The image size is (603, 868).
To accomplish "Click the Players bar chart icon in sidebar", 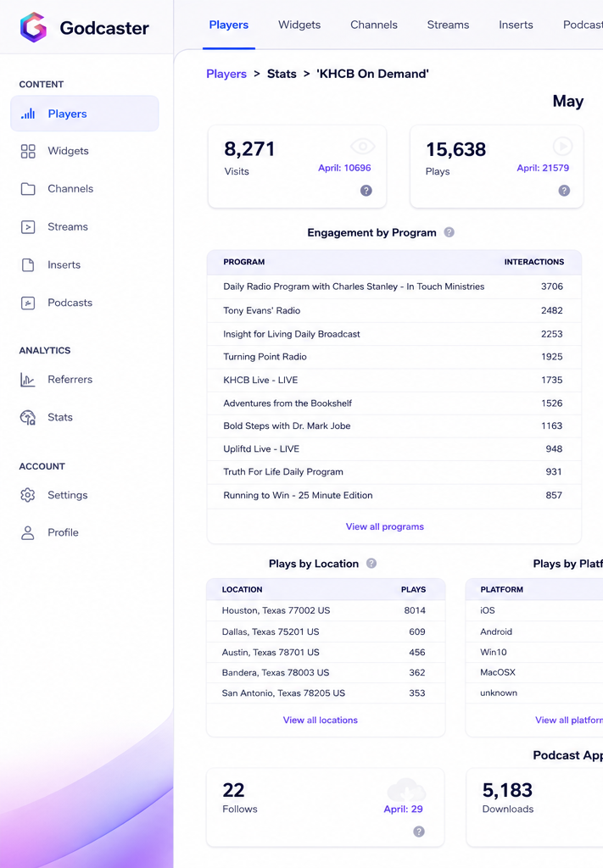I will (28, 114).
